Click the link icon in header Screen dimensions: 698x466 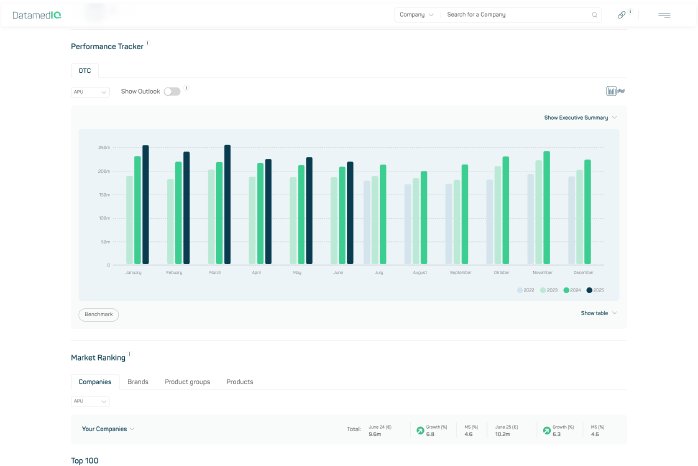click(x=622, y=15)
